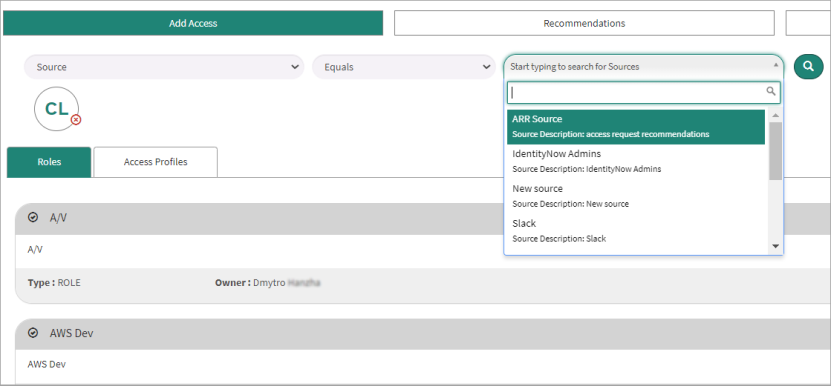Image resolution: width=831 pixels, height=386 pixels.
Task: Click the green search magnifier button
Action: click(808, 66)
